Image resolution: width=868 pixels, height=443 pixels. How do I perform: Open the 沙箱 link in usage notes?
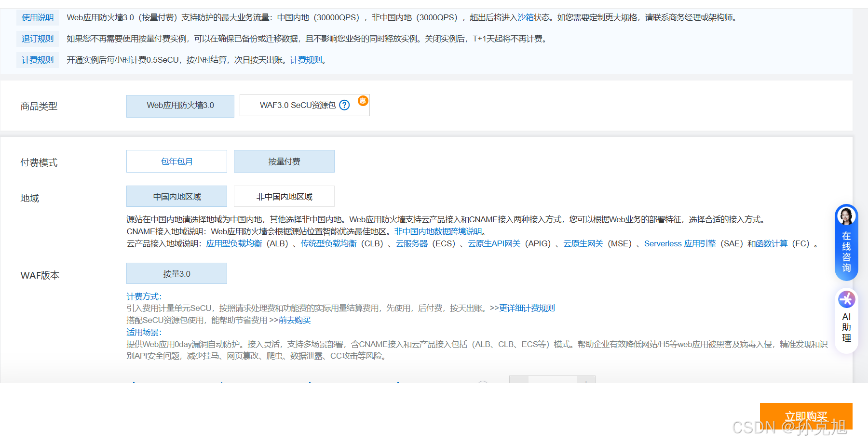(x=526, y=17)
